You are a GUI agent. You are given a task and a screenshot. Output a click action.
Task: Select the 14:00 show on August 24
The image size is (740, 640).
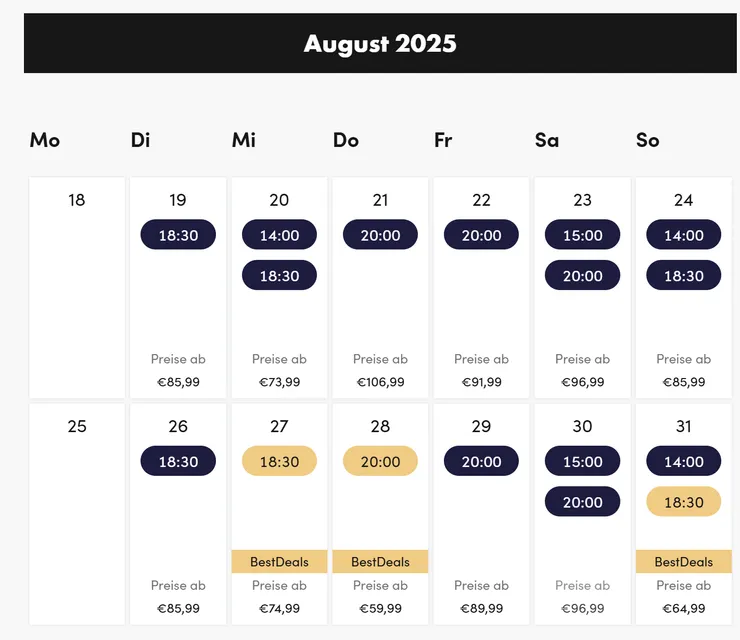click(683, 235)
